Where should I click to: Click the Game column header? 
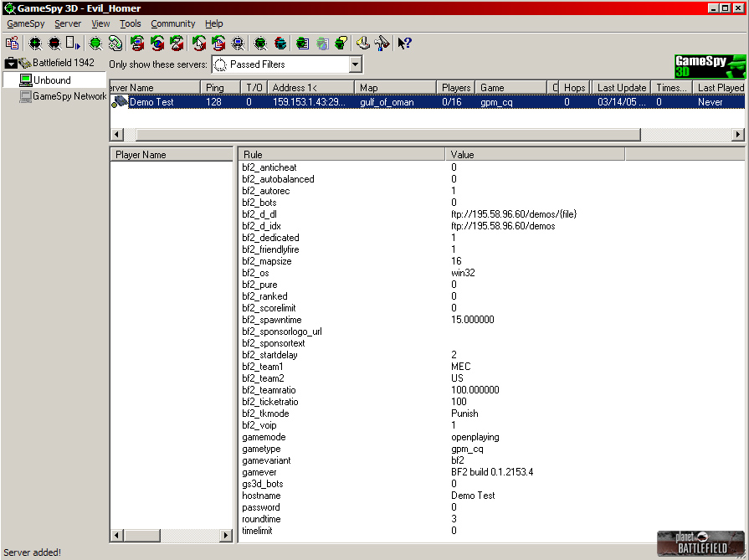pyautogui.click(x=510, y=87)
